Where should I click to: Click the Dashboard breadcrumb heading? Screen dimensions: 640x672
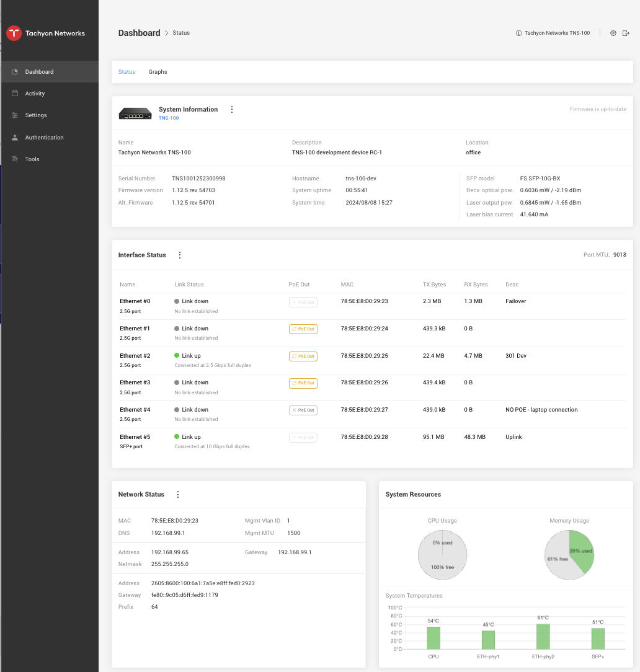[x=140, y=33]
